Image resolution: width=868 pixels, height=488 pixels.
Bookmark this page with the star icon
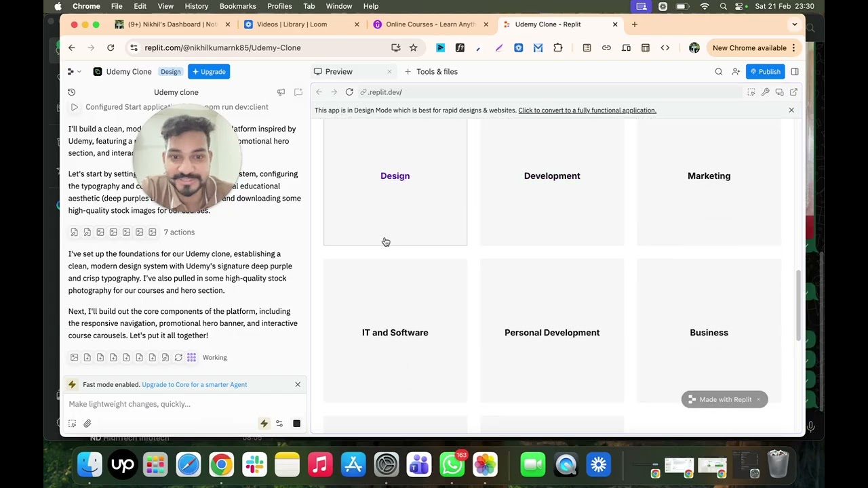(x=413, y=48)
